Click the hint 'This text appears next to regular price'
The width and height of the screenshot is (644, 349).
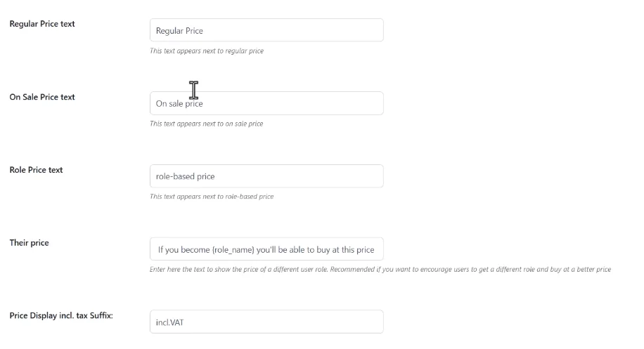click(x=207, y=51)
